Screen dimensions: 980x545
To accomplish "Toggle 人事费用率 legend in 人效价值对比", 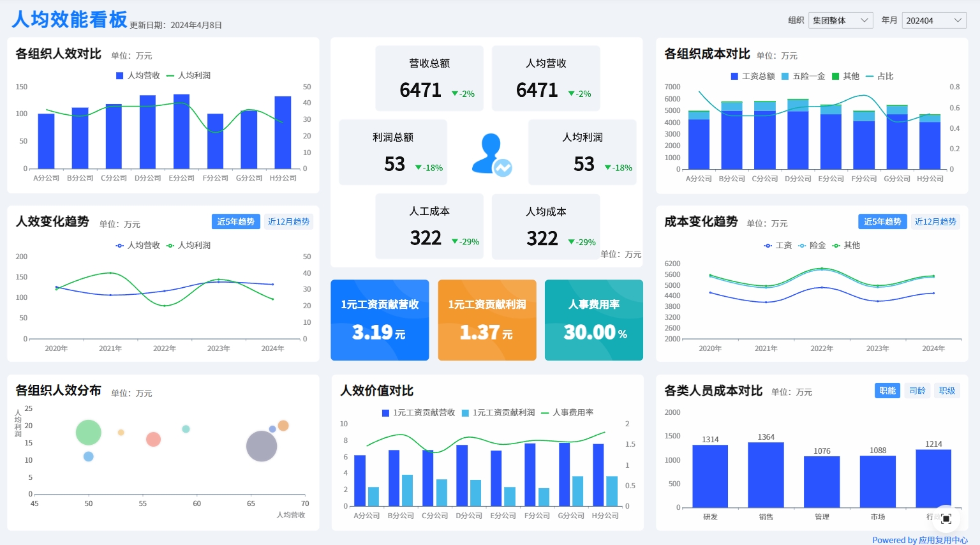I will [567, 413].
